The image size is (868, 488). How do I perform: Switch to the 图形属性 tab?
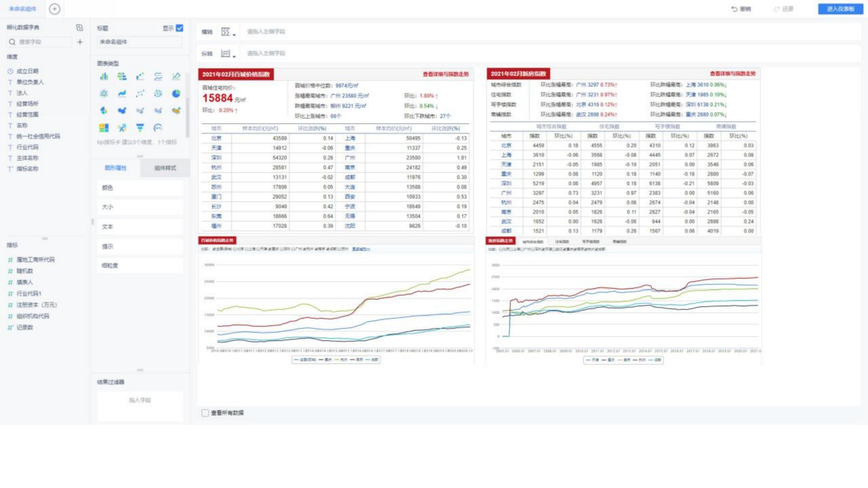(x=116, y=168)
